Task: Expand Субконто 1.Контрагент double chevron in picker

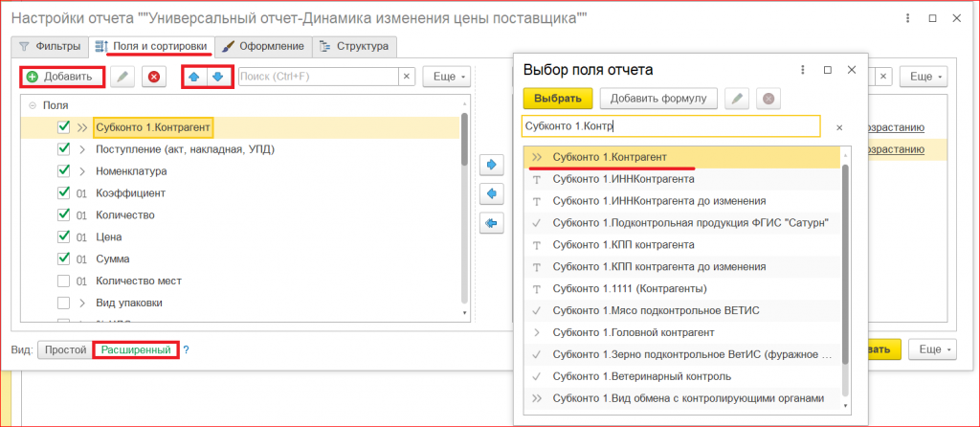Action: [536, 158]
